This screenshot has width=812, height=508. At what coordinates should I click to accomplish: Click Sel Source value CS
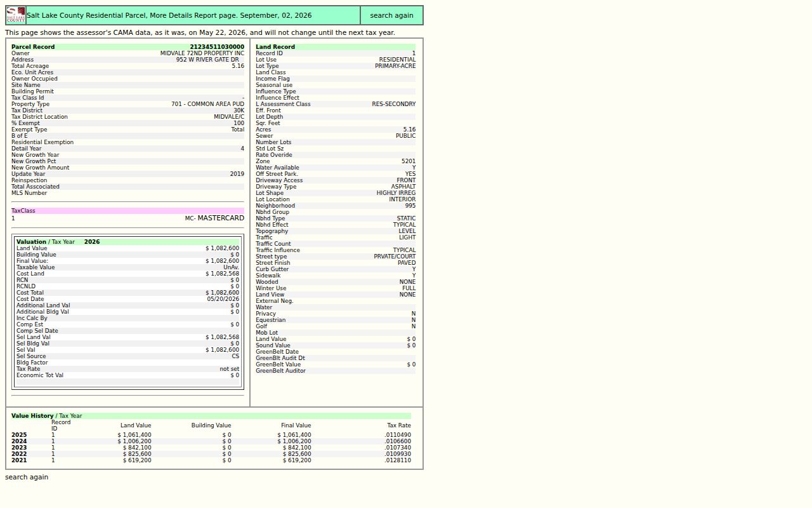[x=235, y=356]
